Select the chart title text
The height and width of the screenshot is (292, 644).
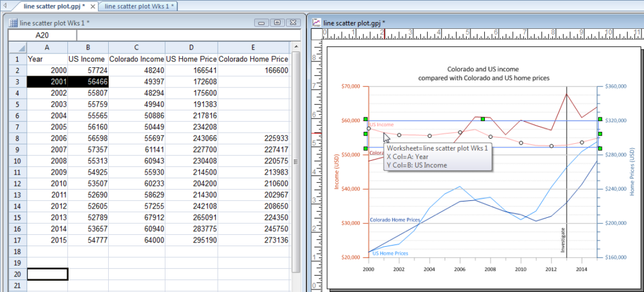(x=484, y=73)
